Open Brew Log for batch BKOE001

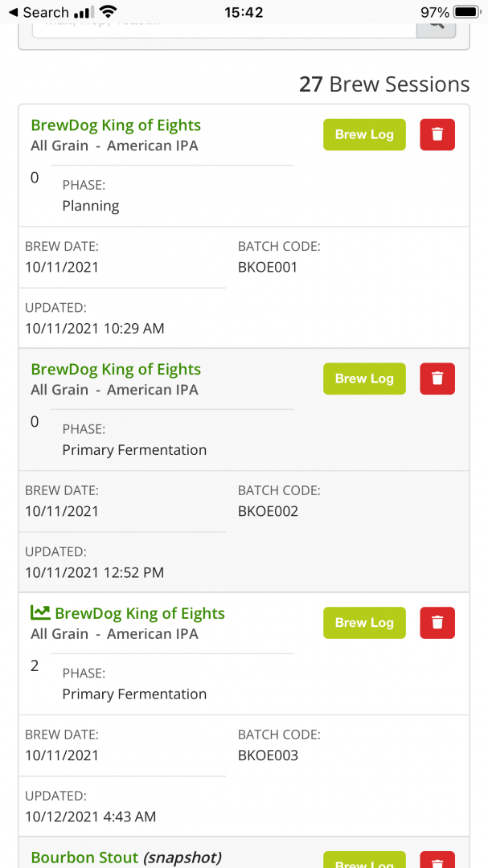point(364,134)
